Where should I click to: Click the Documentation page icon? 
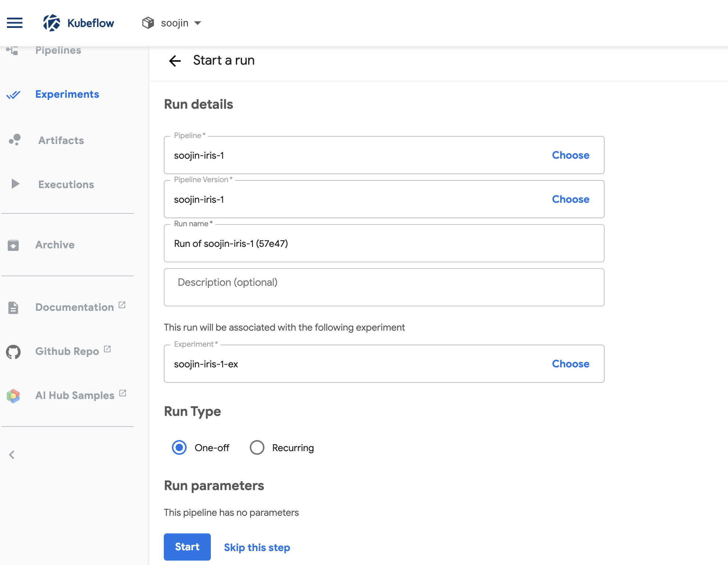click(13, 307)
